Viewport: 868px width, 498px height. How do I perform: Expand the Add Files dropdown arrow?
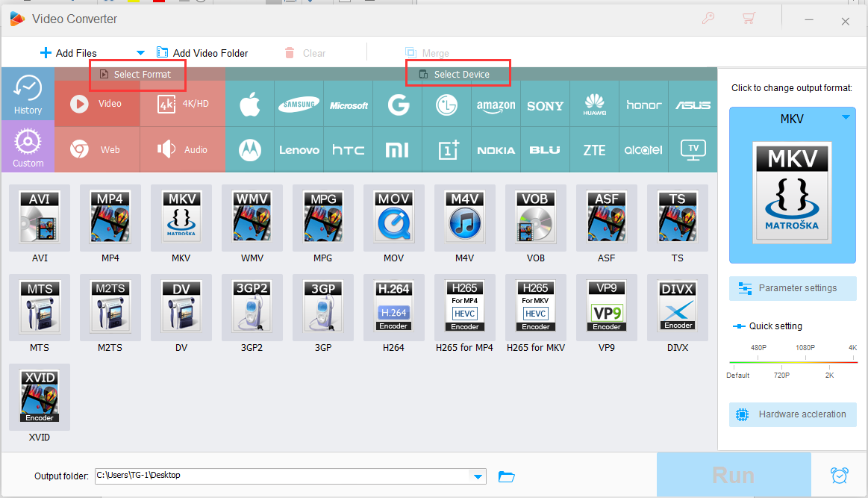140,53
